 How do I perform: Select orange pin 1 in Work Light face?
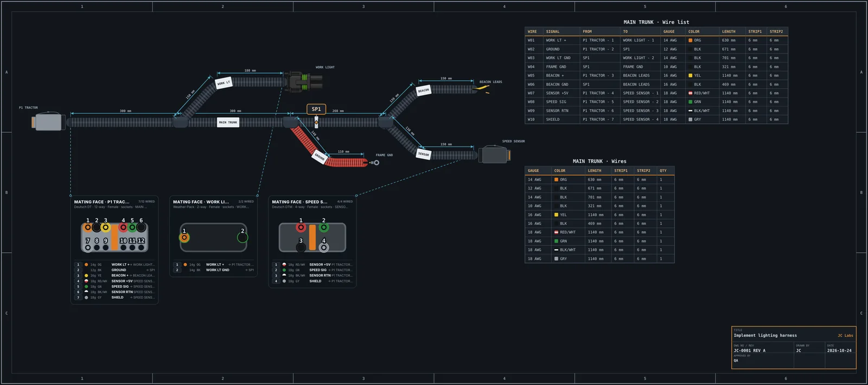184,237
